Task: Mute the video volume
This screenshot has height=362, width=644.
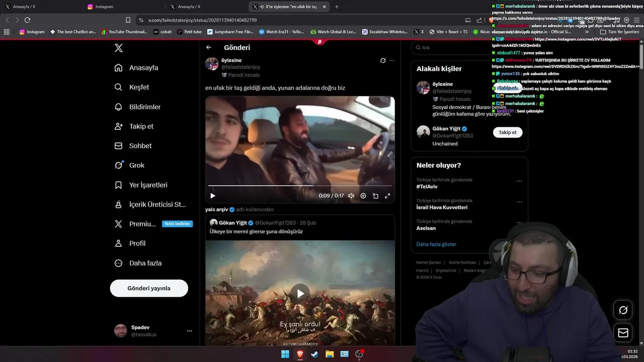Action: [x=351, y=196]
